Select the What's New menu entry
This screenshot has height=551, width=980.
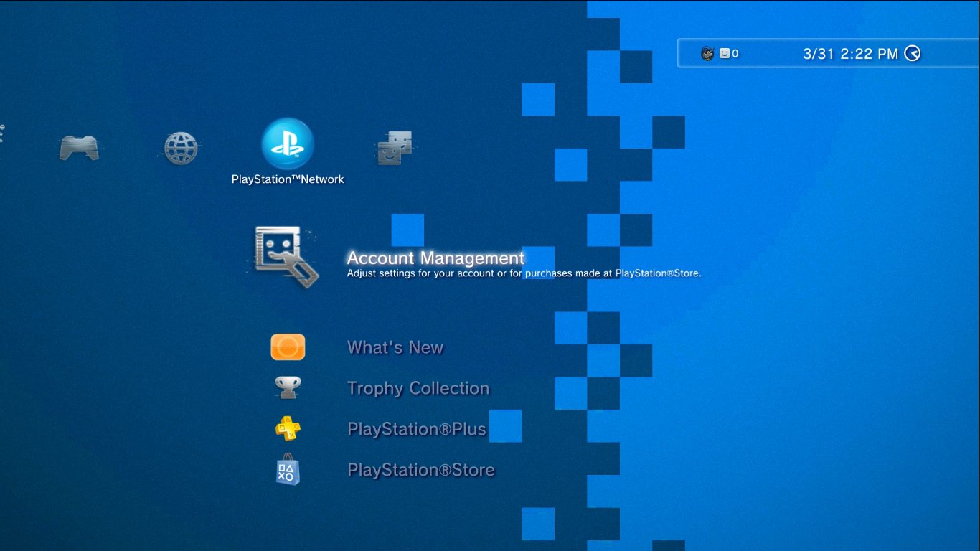point(395,347)
